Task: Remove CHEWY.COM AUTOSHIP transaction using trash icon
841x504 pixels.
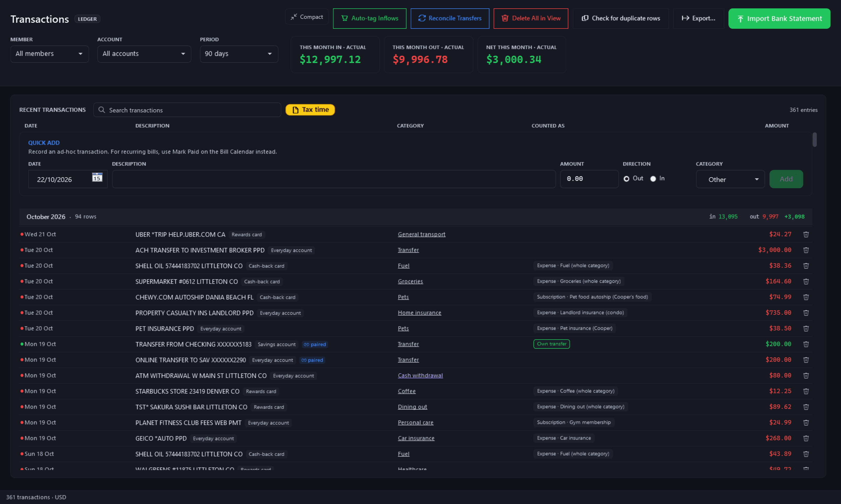Action: [x=806, y=297]
